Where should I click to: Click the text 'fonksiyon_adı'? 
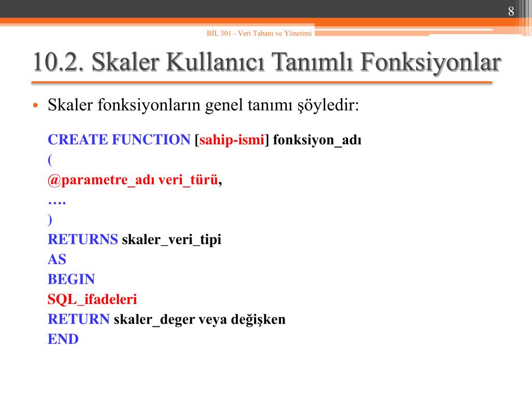click(x=317, y=140)
